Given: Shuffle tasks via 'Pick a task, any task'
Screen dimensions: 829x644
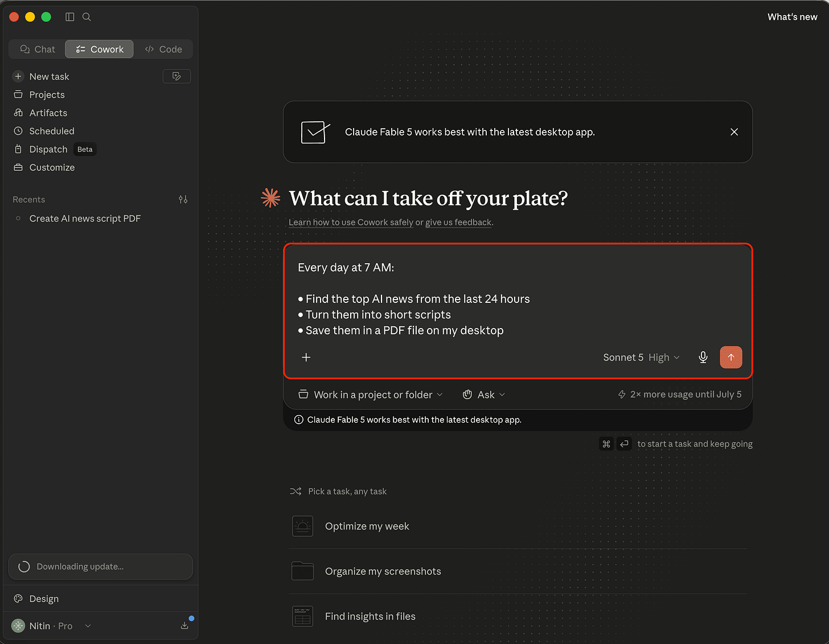Looking at the screenshot, I should (338, 491).
